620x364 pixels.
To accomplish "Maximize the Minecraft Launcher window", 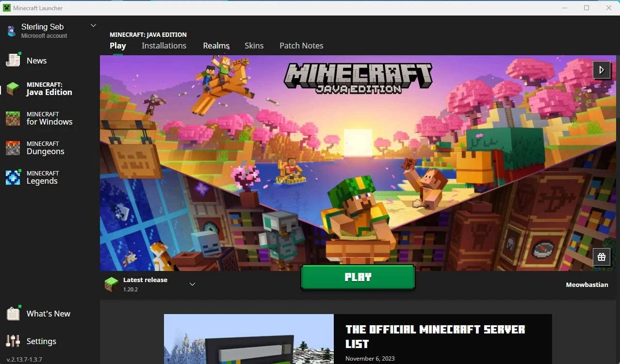I will [587, 8].
